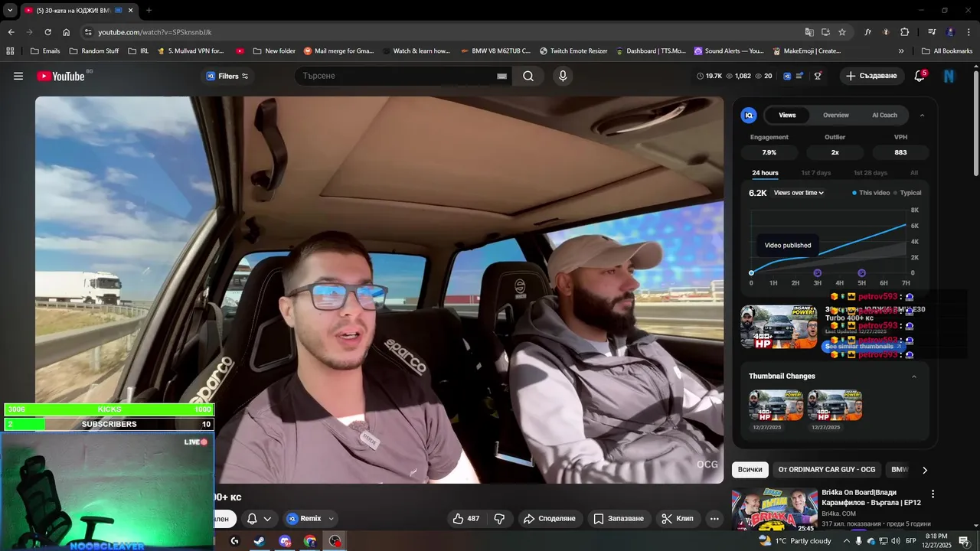
Task: Like the video with 487 likes
Action: pyautogui.click(x=467, y=519)
